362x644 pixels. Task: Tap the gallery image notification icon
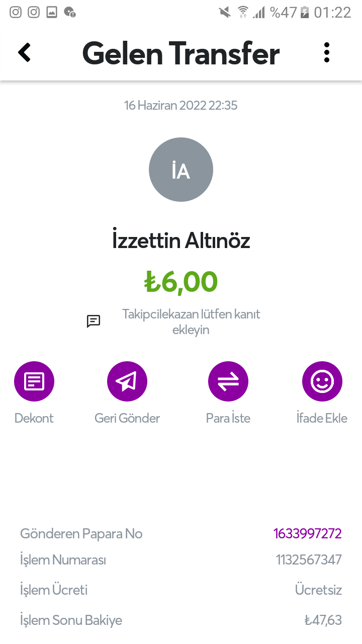[x=52, y=12]
